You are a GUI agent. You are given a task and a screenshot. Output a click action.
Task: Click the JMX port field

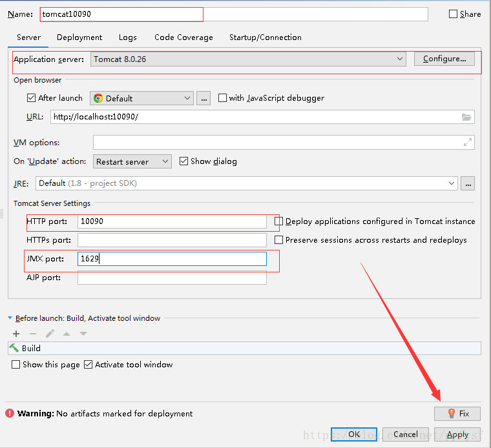172,259
